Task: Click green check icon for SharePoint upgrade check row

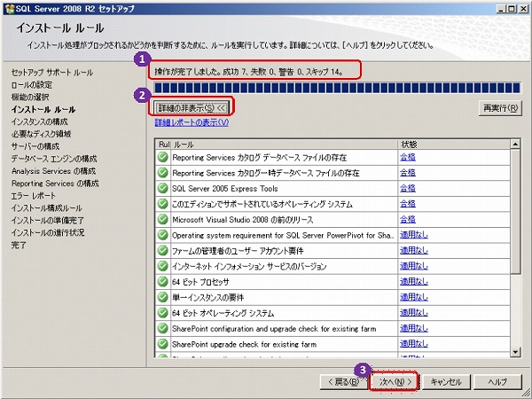Action: point(163,344)
